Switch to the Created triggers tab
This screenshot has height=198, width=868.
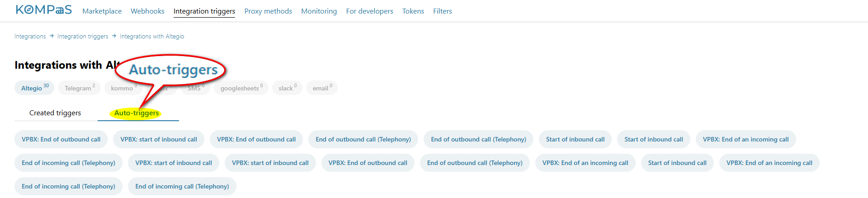pos(55,113)
